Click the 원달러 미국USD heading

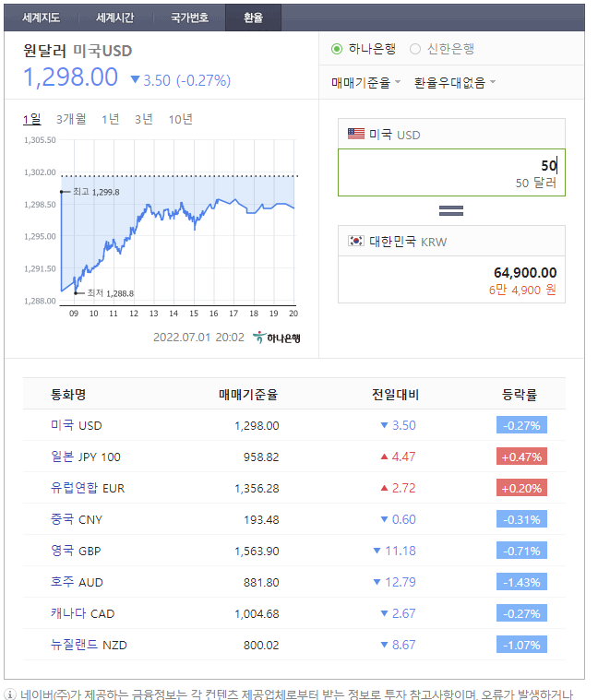[x=78, y=51]
